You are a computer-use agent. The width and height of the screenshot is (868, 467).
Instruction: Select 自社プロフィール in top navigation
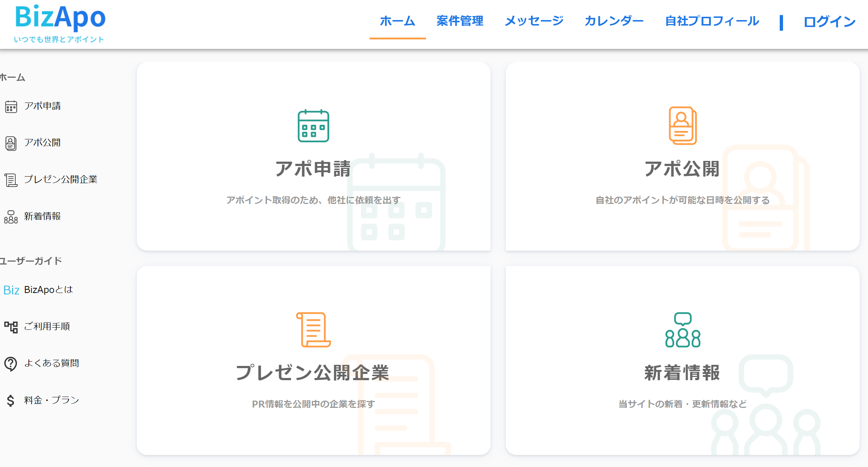pyautogui.click(x=712, y=21)
